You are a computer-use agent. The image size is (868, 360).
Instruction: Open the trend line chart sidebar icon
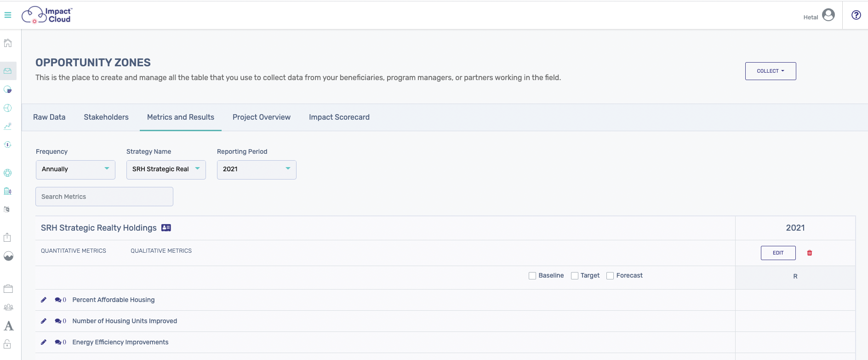[8, 126]
